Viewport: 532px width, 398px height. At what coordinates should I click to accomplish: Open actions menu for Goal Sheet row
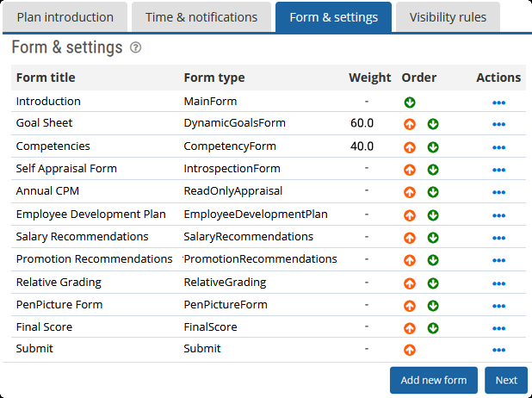[x=498, y=124]
